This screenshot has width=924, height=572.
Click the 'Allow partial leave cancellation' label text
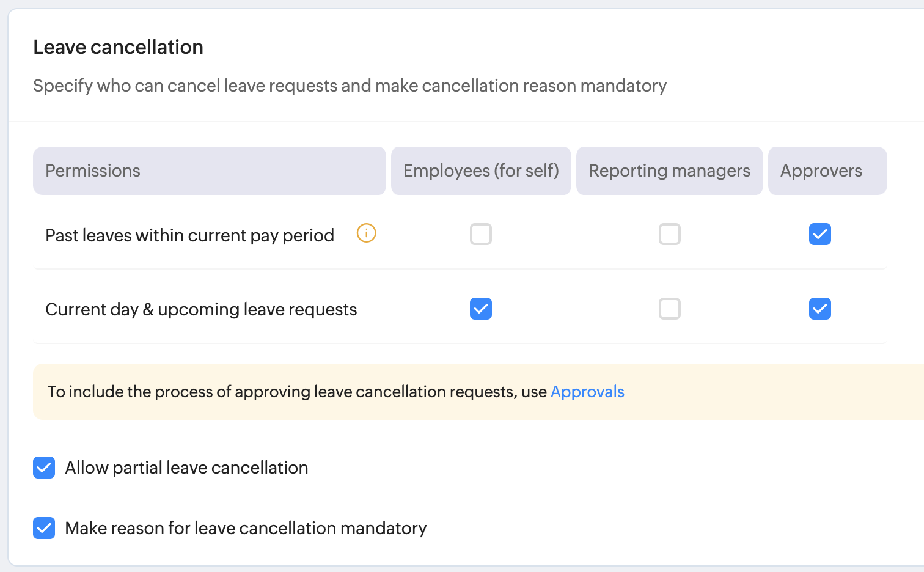[186, 468]
